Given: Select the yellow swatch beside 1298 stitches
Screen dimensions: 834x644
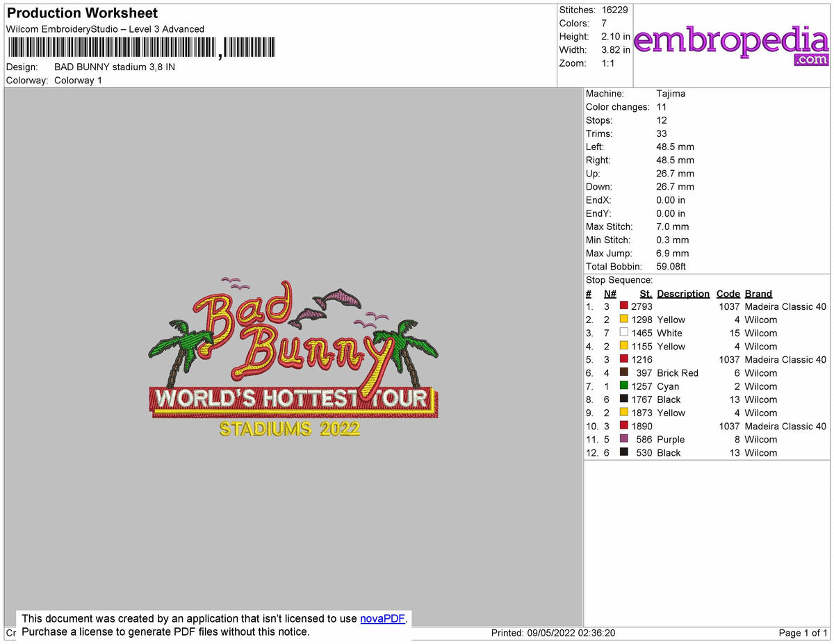Looking at the screenshot, I should [623, 320].
